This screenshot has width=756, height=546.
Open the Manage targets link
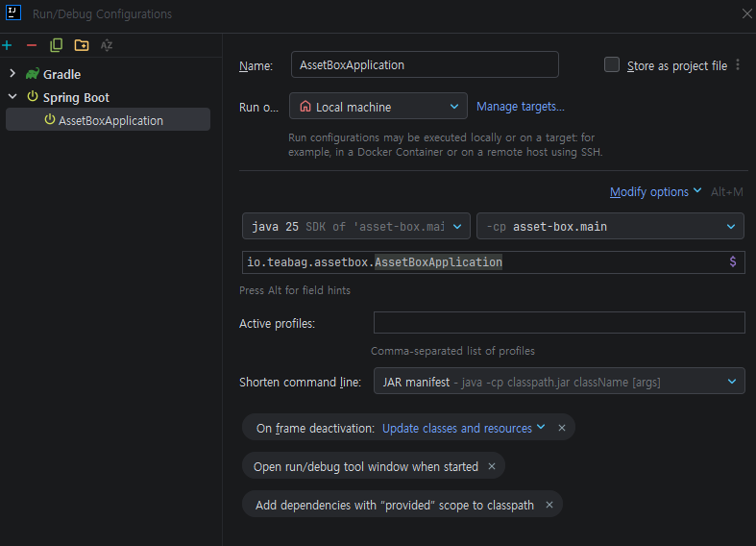coord(521,106)
